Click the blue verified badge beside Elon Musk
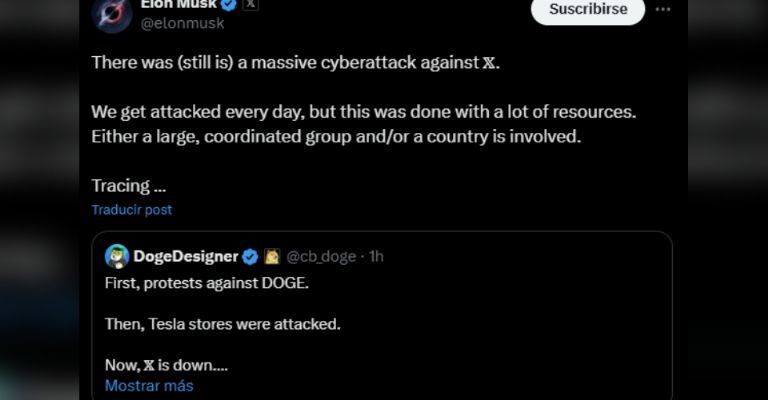The image size is (768, 400). (228, 5)
